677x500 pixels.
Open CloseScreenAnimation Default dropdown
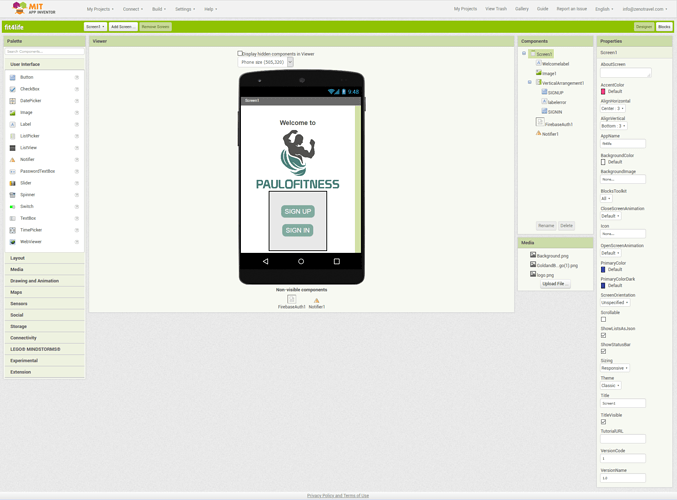(x=611, y=216)
